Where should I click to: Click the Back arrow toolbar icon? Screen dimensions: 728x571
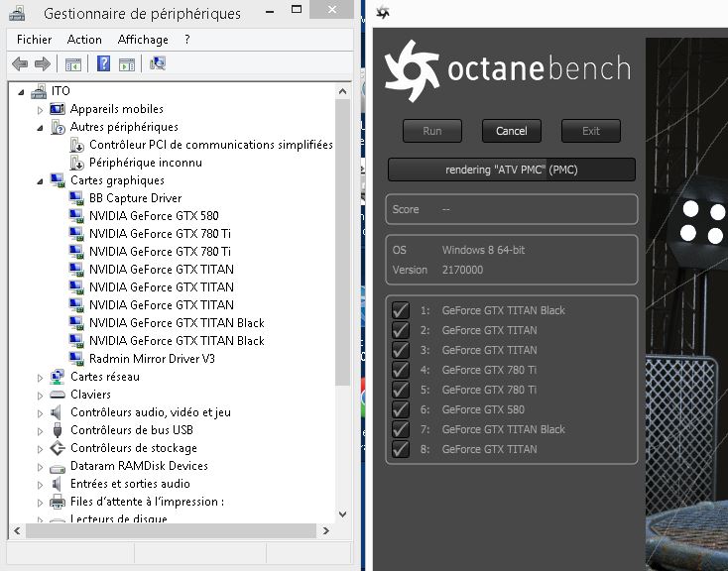[20, 63]
